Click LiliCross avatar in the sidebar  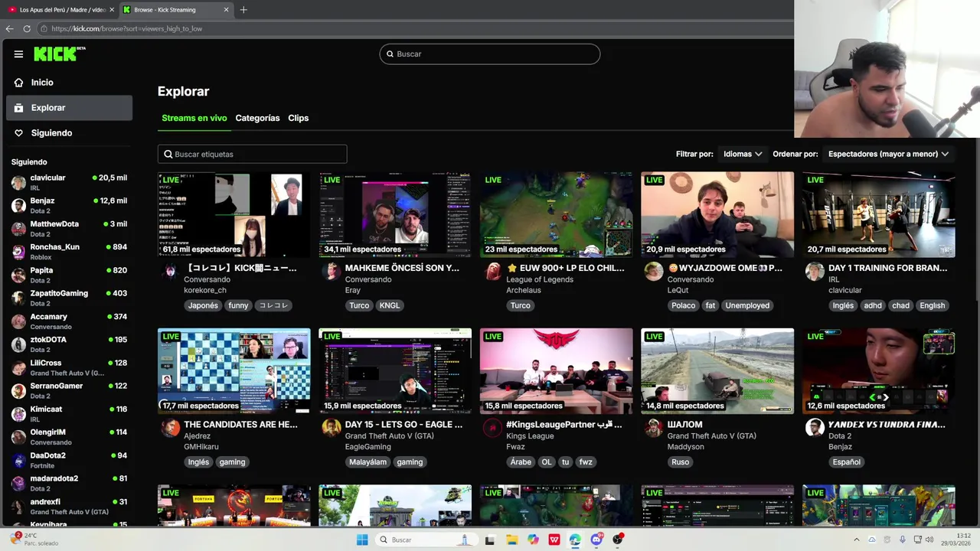18,367
